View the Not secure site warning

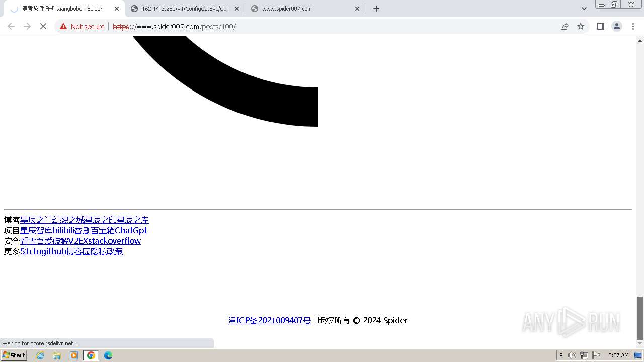[x=82, y=26]
